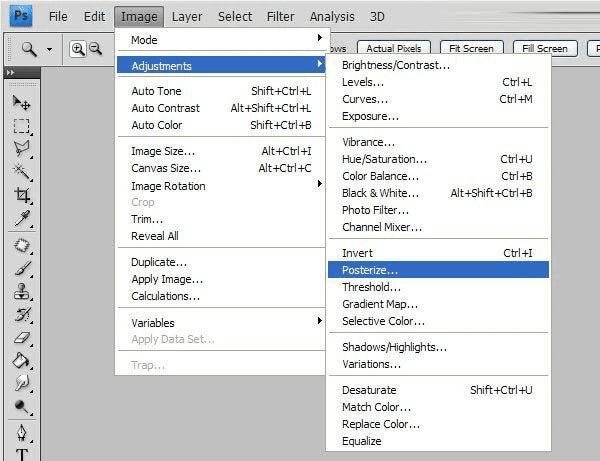Click the Zoom In plus magnifier
Viewport: 600px width, 461px height.
pos(78,49)
